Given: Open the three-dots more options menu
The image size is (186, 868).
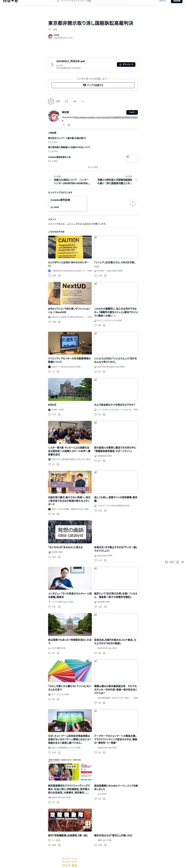Looking at the screenshot, I should click(x=83, y=101).
